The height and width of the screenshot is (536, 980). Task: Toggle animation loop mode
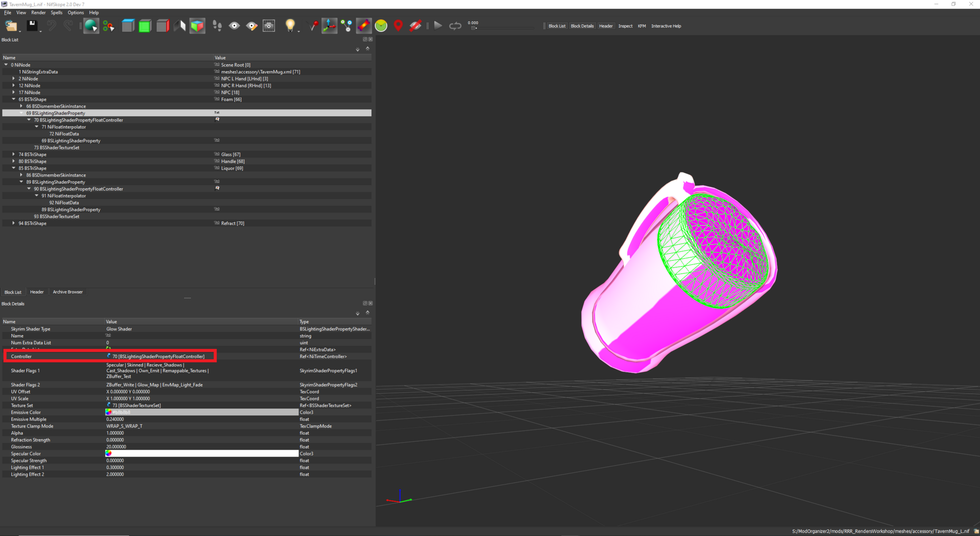455,25
